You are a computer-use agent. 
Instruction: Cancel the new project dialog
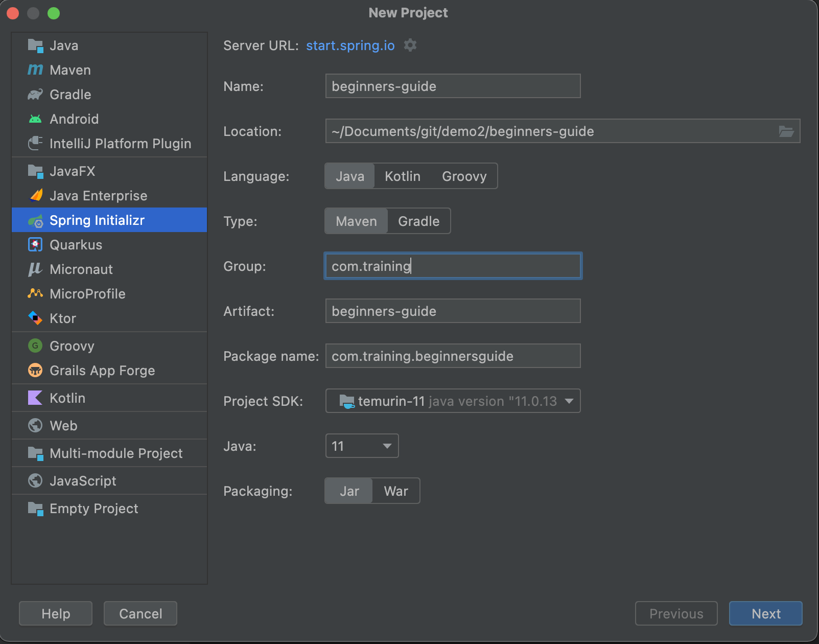(x=140, y=613)
